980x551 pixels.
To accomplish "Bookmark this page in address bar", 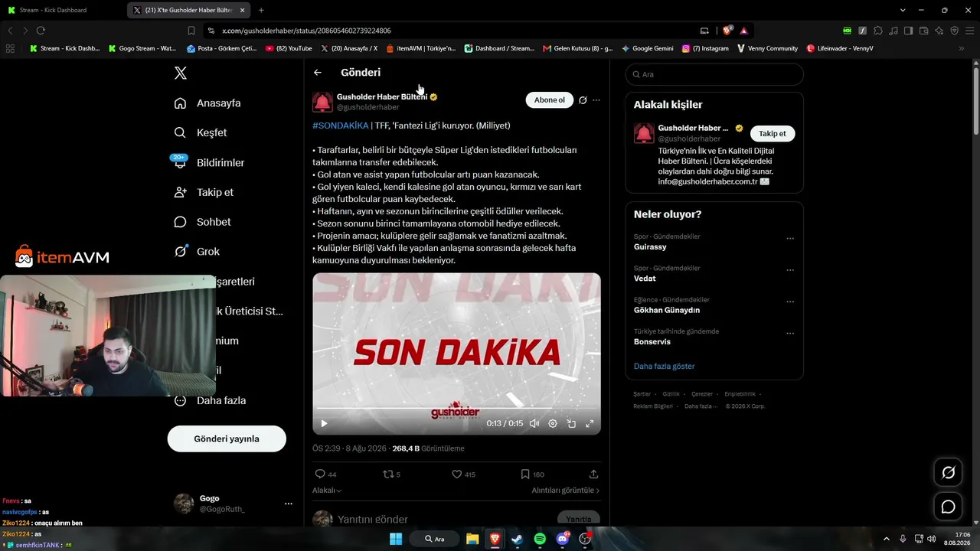I will click(x=191, y=31).
